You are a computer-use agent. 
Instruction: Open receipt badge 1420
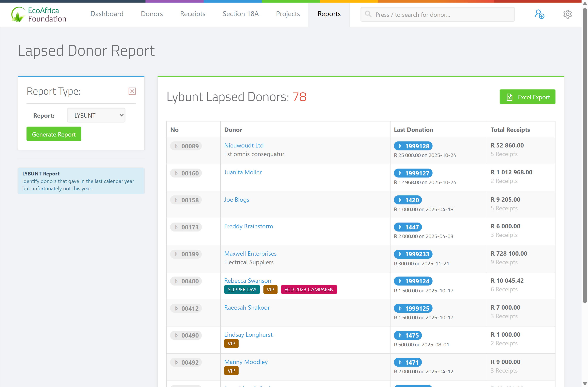pos(408,200)
